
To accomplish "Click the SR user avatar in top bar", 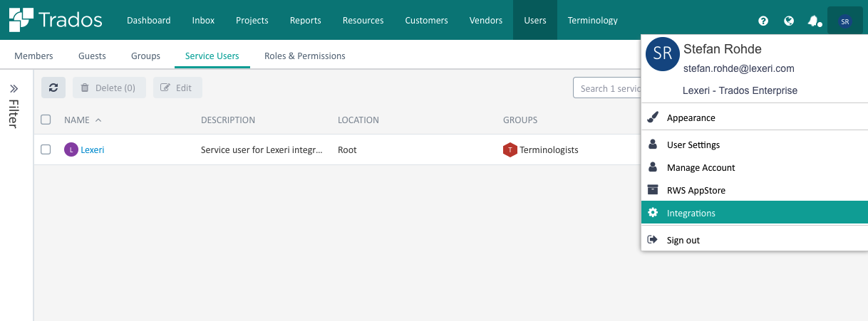I will point(845,21).
